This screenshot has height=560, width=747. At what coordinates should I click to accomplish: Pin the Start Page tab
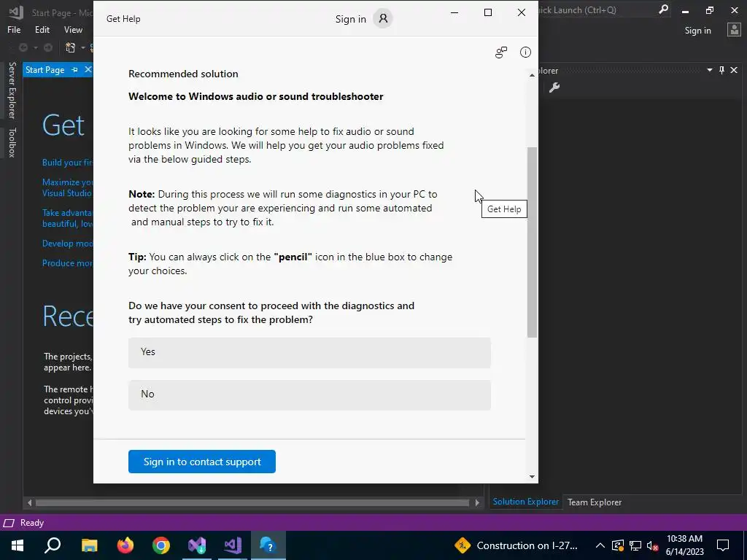[75, 70]
